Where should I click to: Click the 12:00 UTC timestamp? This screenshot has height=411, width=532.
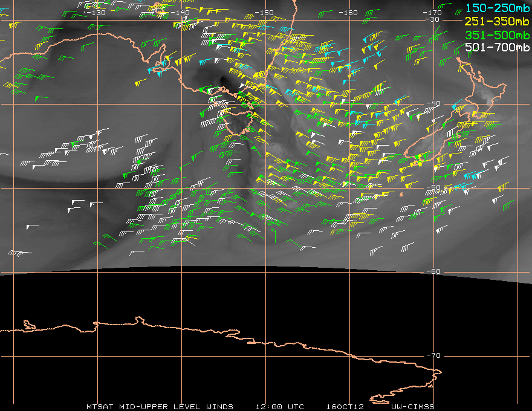point(279,407)
